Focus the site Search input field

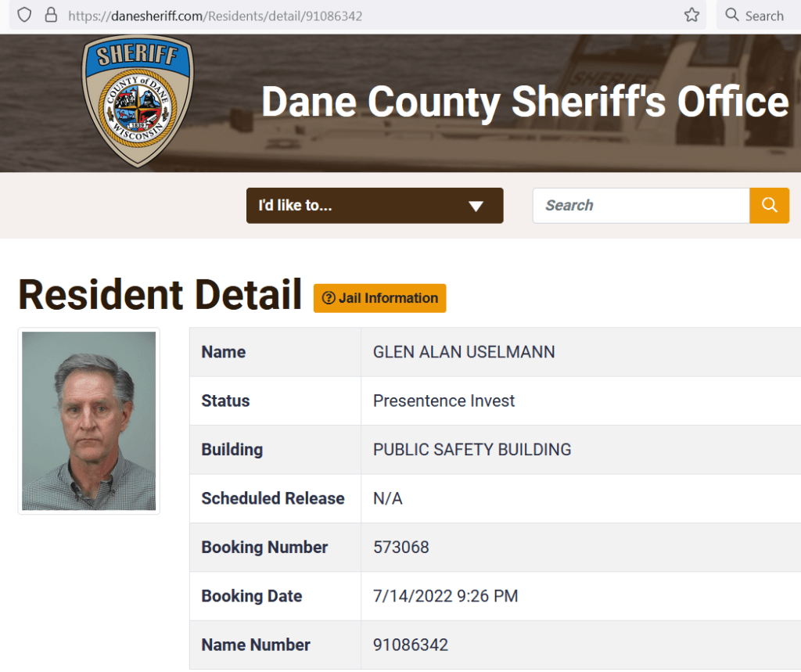click(x=641, y=206)
